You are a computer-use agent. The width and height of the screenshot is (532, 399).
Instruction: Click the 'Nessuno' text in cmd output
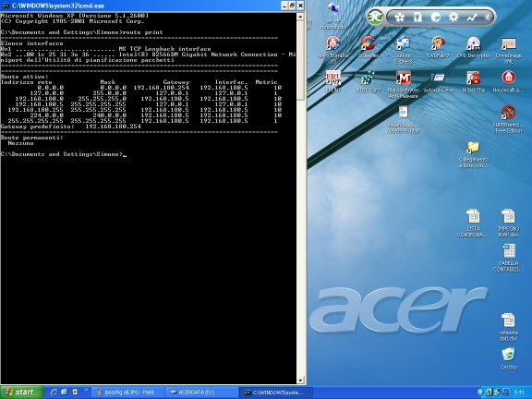pyautogui.click(x=20, y=143)
